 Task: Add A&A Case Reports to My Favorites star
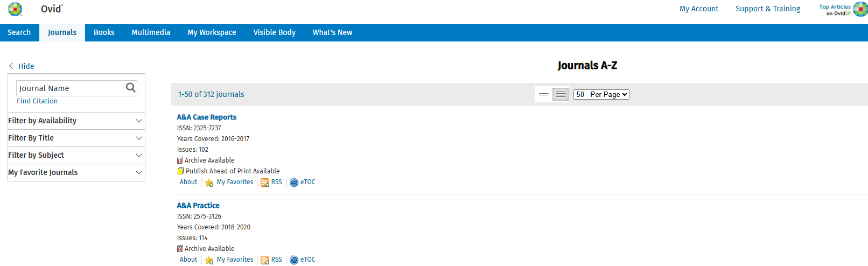click(x=209, y=183)
